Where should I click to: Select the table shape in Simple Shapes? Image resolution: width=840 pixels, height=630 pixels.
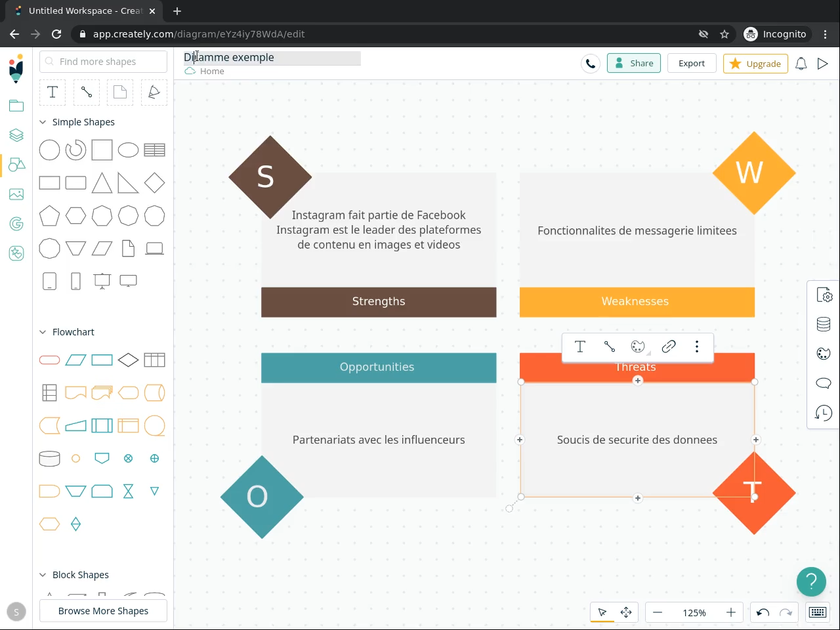(x=154, y=150)
